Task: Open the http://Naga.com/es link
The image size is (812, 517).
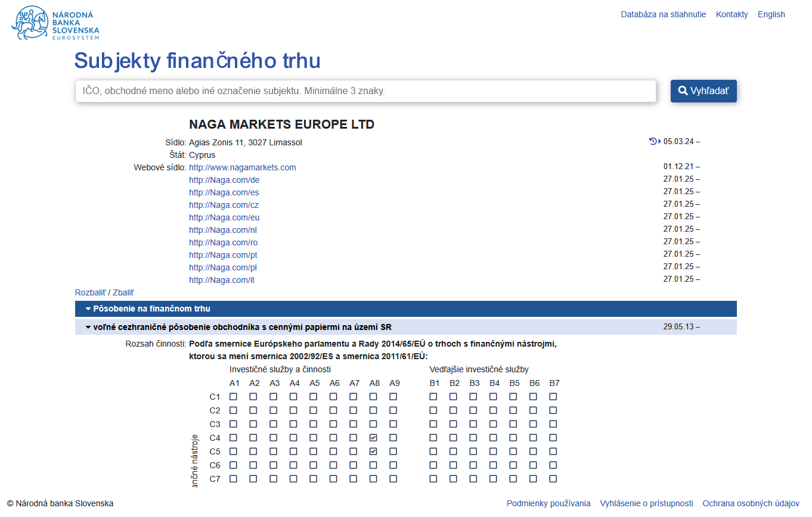Action: point(224,192)
